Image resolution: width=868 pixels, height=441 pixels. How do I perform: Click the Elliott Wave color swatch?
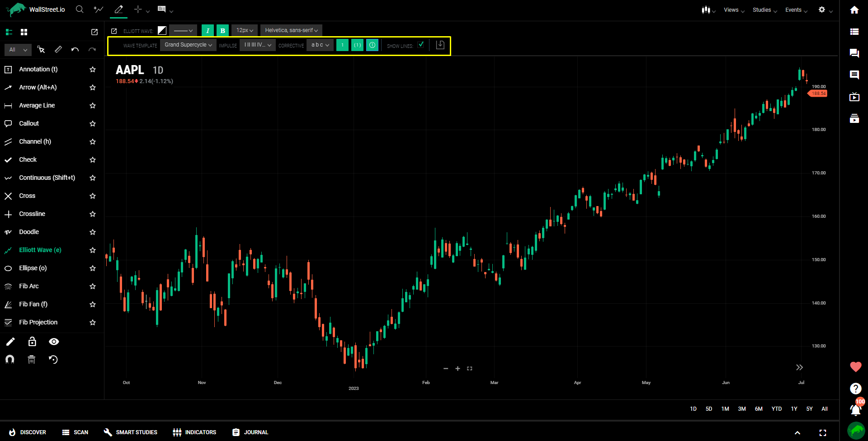coord(162,30)
